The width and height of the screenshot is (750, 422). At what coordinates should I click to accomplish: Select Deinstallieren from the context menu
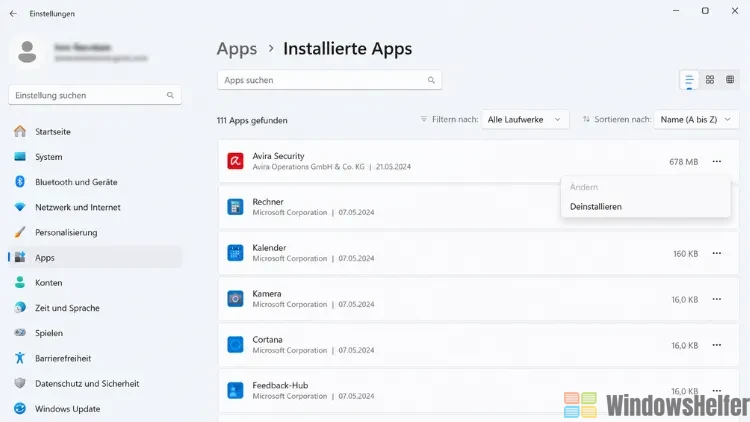coord(596,207)
